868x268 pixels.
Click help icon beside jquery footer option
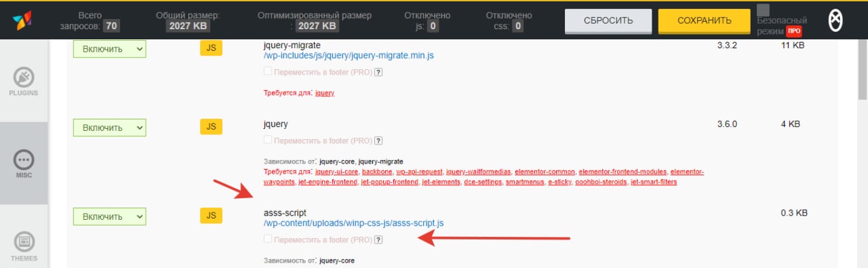(x=378, y=140)
